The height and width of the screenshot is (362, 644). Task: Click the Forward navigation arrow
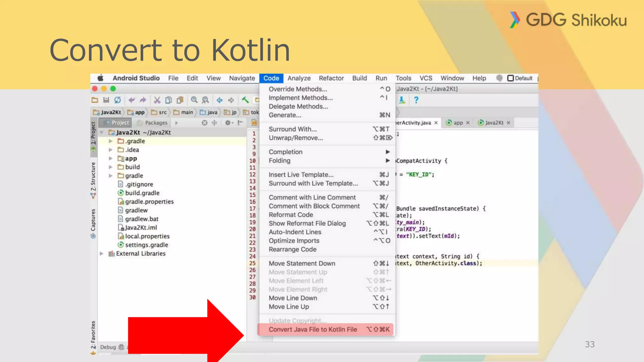click(x=231, y=100)
